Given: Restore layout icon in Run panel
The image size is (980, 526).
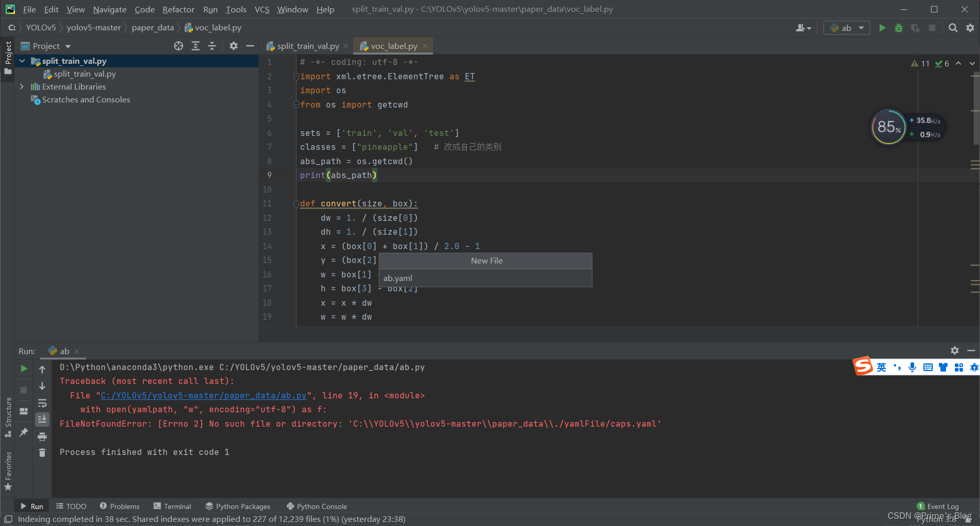Looking at the screenshot, I should click(x=24, y=411).
